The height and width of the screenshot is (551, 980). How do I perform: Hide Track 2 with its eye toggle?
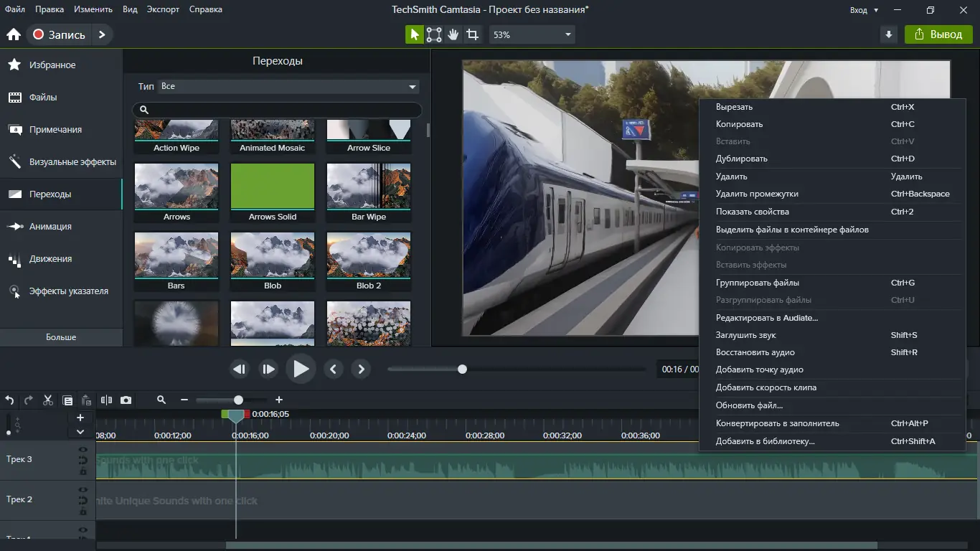(x=83, y=489)
